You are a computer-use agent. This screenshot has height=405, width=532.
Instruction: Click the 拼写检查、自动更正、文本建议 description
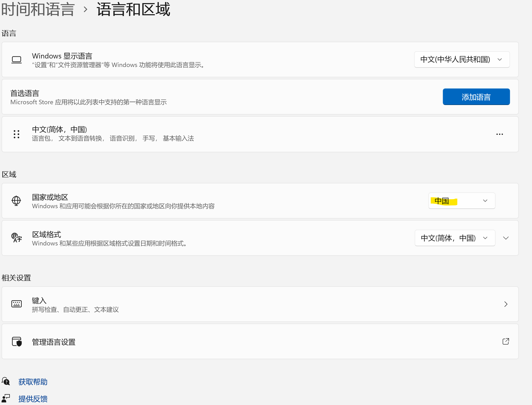[75, 310]
